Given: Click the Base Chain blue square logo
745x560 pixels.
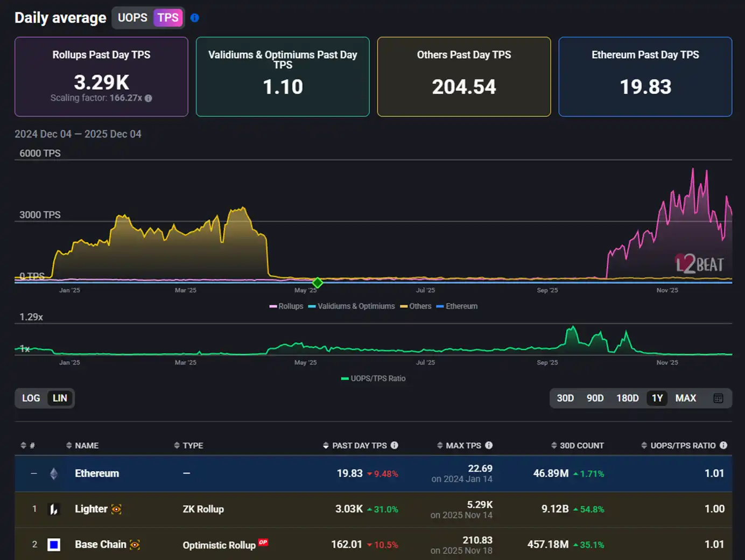Looking at the screenshot, I should click(54, 545).
